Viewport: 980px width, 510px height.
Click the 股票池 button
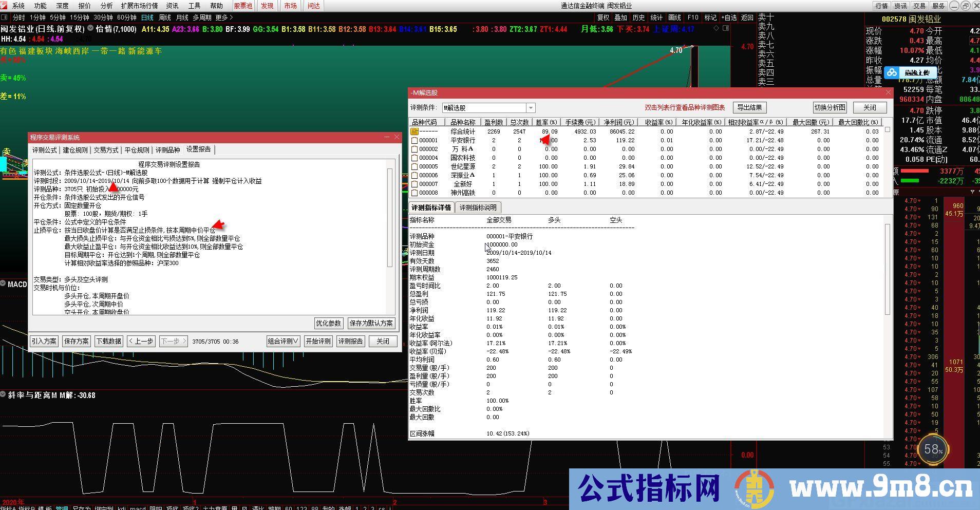243,6
